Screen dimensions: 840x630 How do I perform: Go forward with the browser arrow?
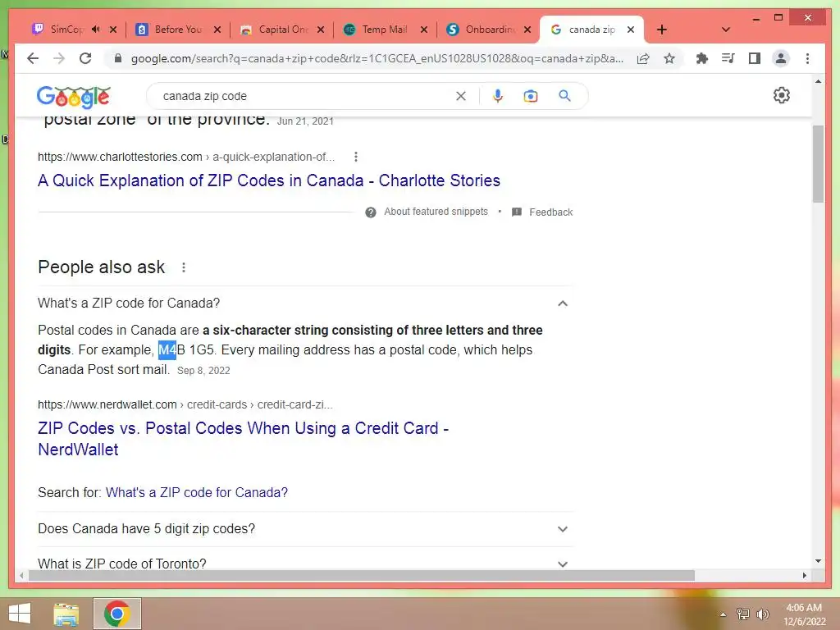click(59, 58)
